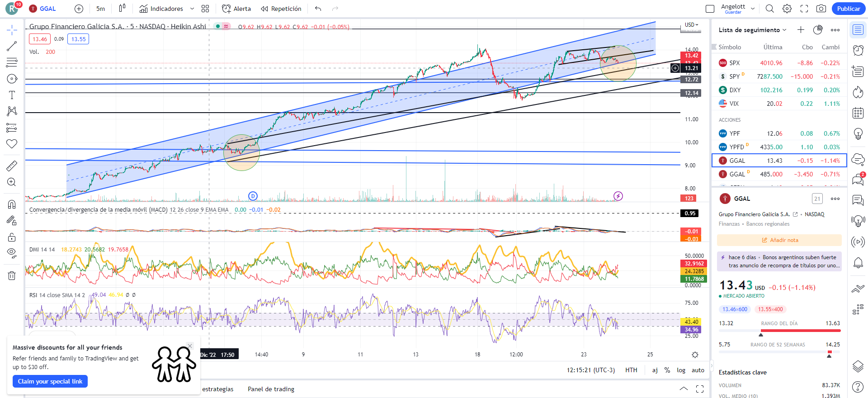Open the estrategias tester tab

pos(217,389)
